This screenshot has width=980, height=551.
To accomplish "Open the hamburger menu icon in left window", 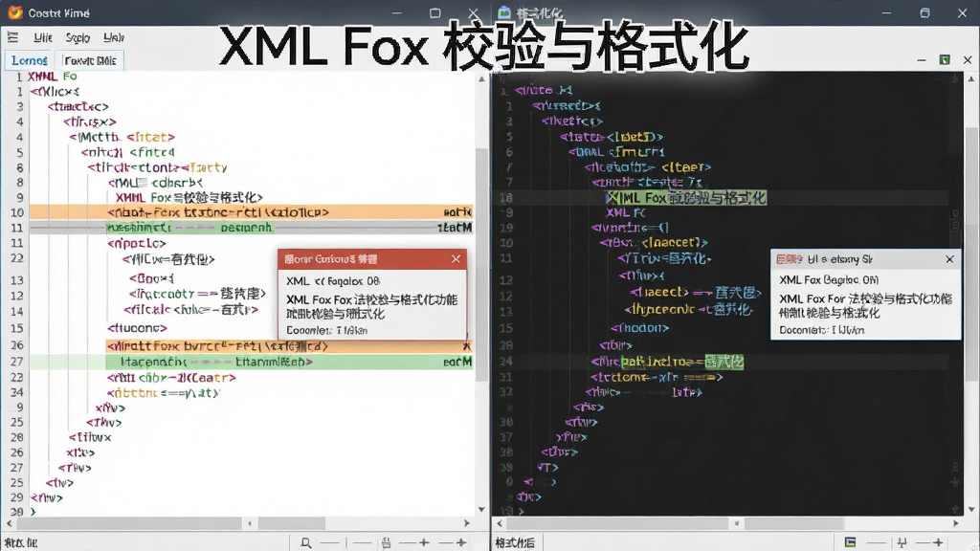I will tap(12, 37).
